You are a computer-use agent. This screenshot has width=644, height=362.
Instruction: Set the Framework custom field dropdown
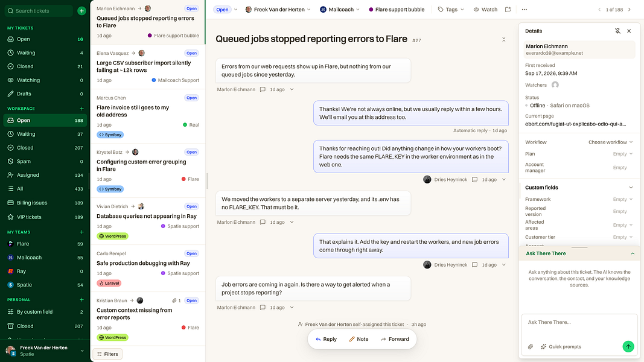click(623, 200)
